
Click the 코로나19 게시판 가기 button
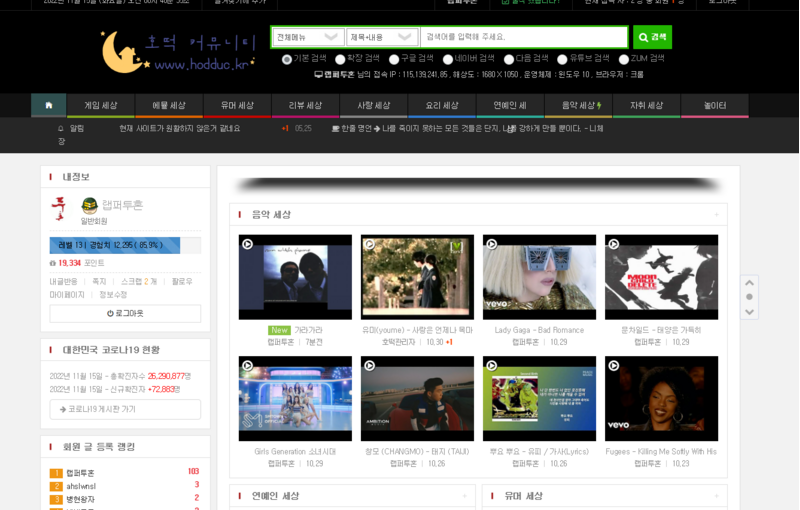(125, 409)
